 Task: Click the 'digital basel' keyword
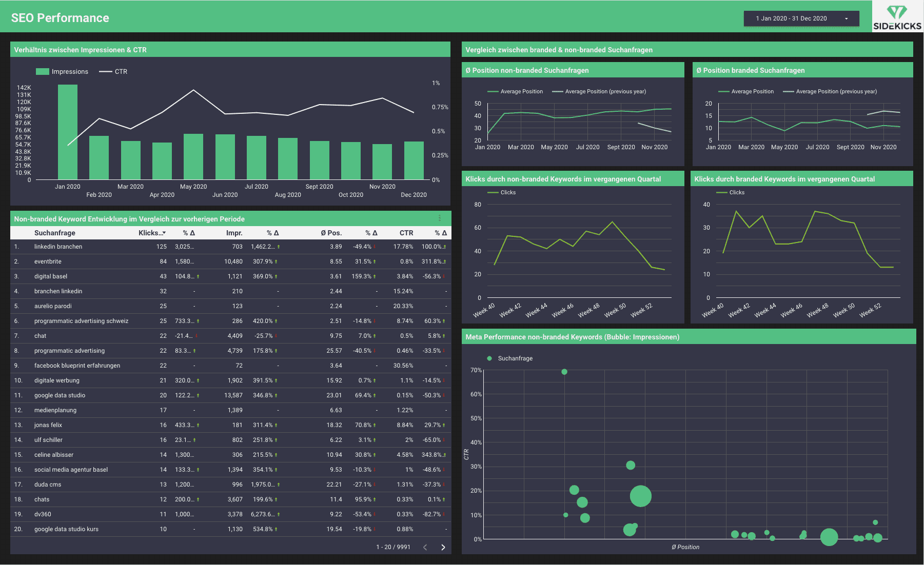click(51, 276)
